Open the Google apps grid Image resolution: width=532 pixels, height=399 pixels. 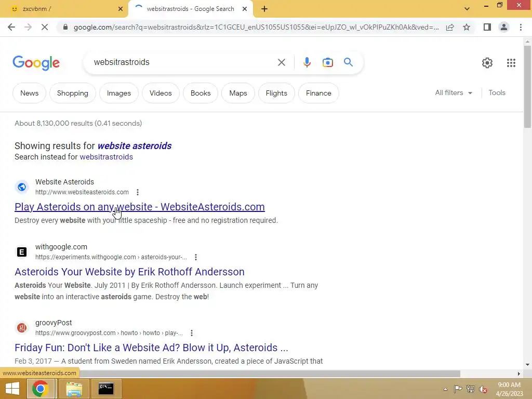tap(511, 63)
